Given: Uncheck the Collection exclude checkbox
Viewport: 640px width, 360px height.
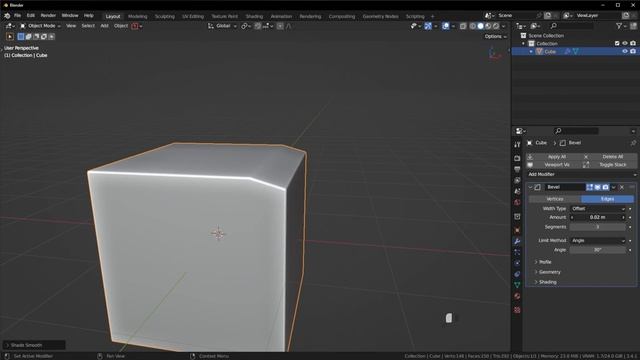Looking at the screenshot, I should pos(617,44).
